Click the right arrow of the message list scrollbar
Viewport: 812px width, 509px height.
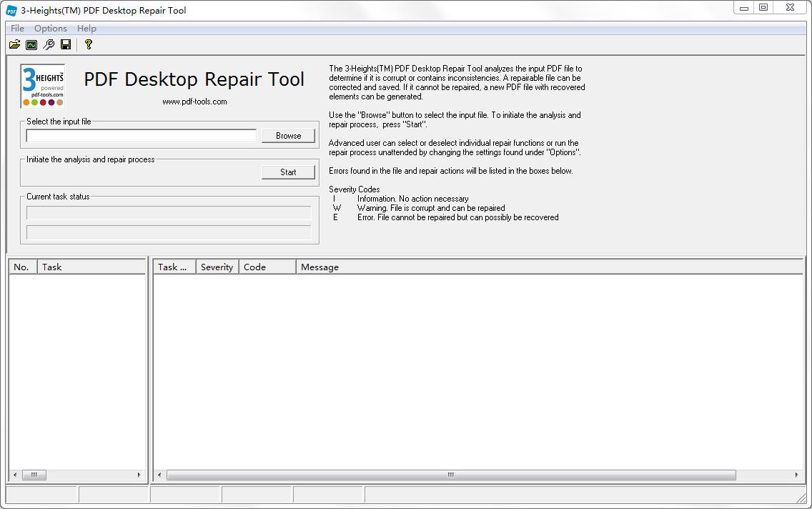pos(796,475)
